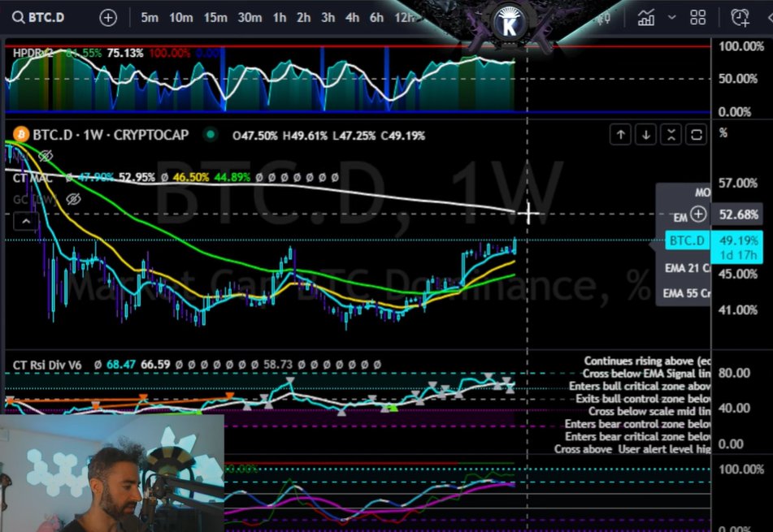
Task: Choose the 2h timeframe
Action: coord(304,18)
